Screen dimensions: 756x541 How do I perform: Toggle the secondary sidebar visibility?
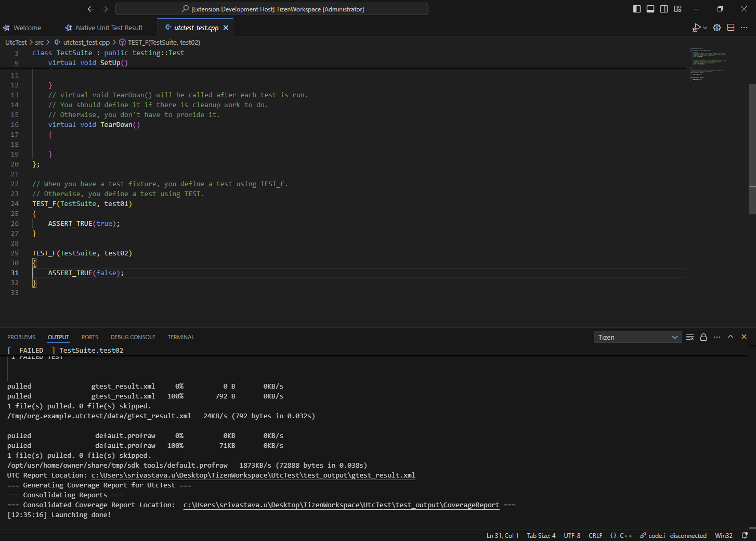(x=664, y=9)
